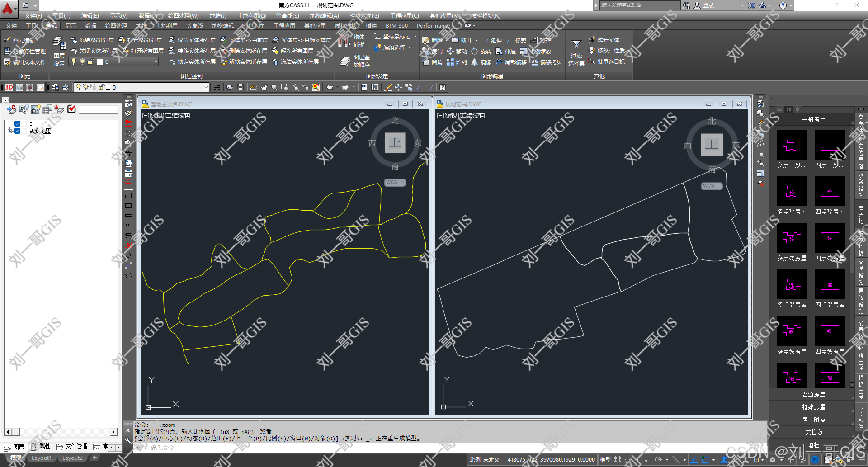This screenshot has width=868, height=467.
Task: Open the 等高线(S) menu
Action: (x=288, y=16)
